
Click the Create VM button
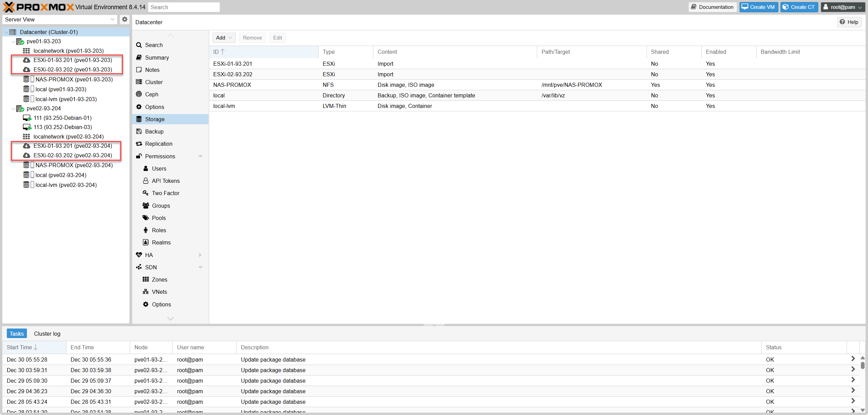pyautogui.click(x=759, y=7)
